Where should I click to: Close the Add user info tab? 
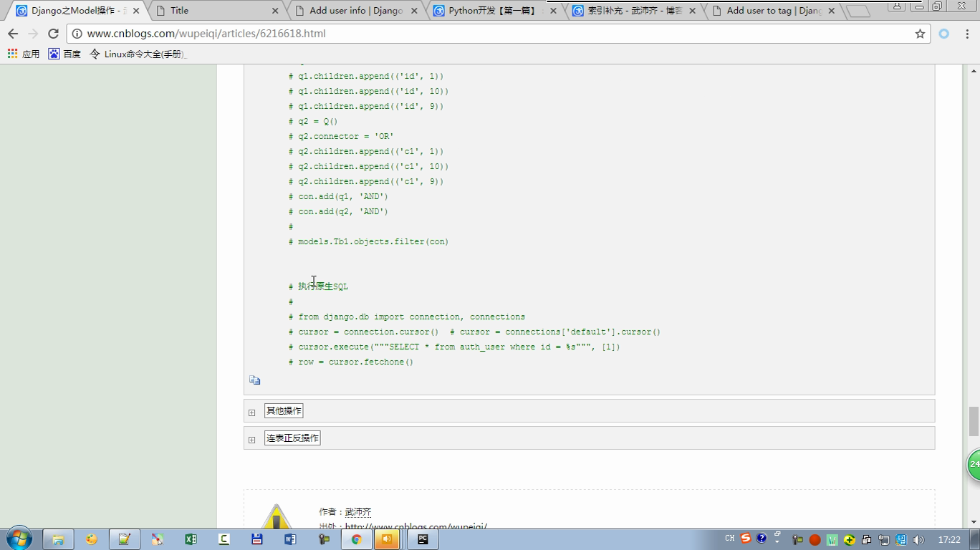coord(414,11)
